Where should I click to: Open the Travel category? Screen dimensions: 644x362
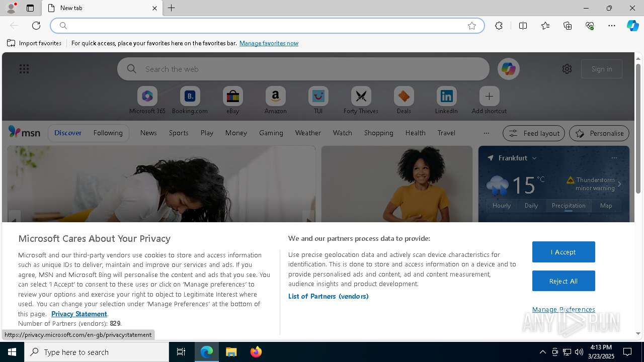tap(446, 133)
